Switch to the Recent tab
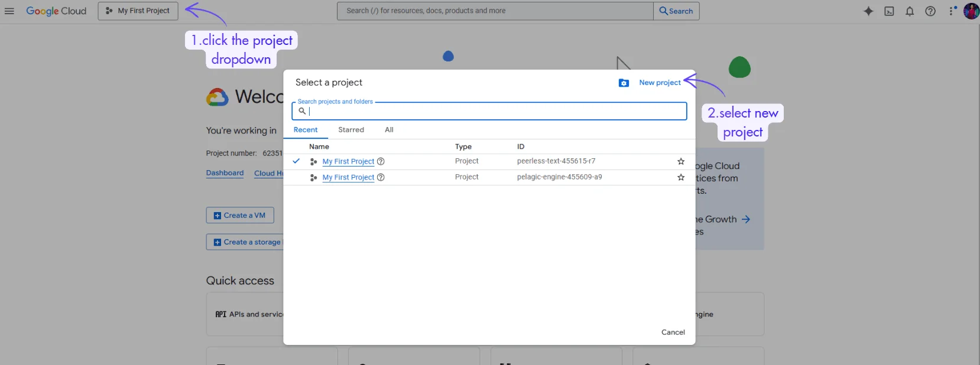The image size is (980, 365). 306,130
